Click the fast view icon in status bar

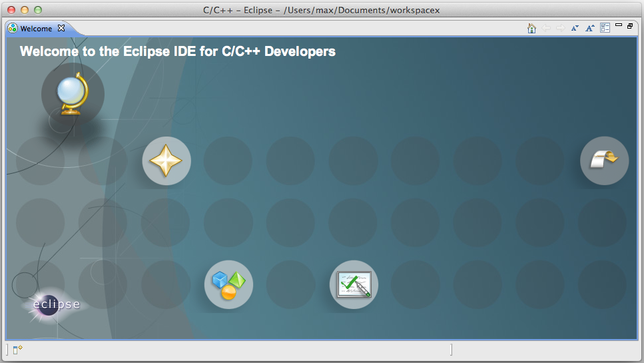pyautogui.click(x=17, y=350)
